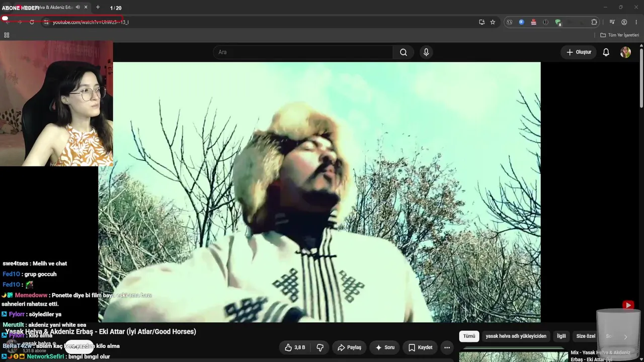The width and height of the screenshot is (644, 362).
Task: Select the Size özel filter chip
Action: (586, 336)
